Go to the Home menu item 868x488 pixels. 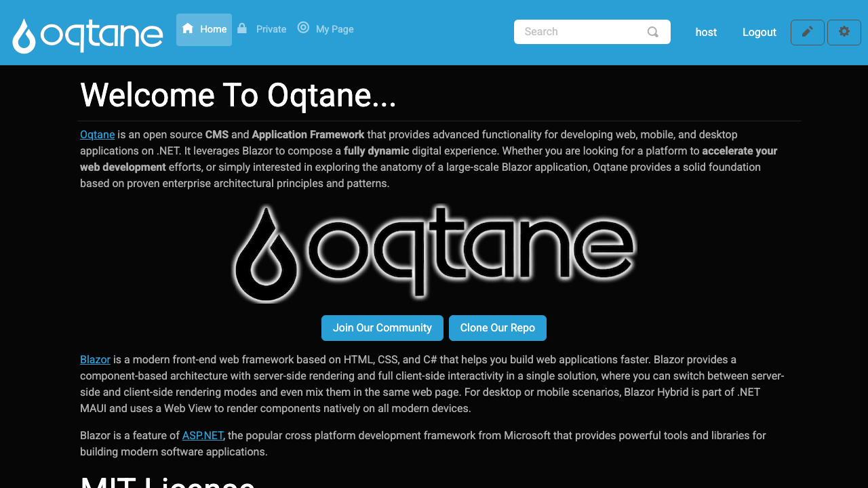204,30
